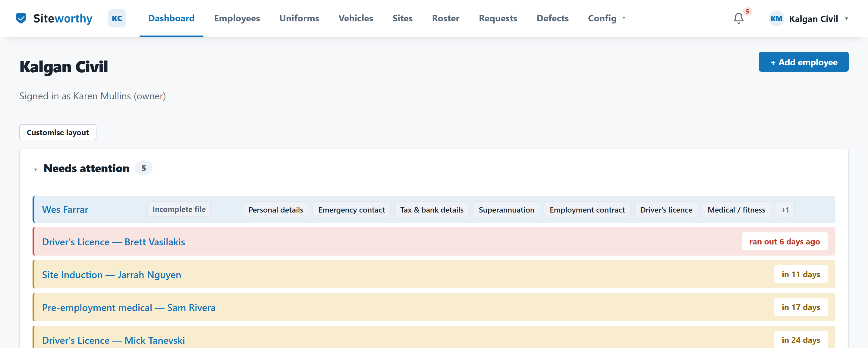Image resolution: width=868 pixels, height=348 pixels.
Task: View the Requests tab
Action: (498, 18)
